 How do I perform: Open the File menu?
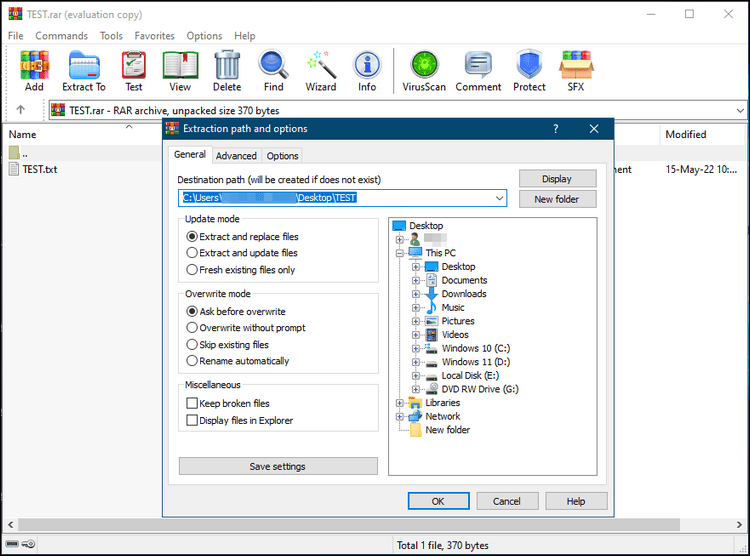click(15, 36)
